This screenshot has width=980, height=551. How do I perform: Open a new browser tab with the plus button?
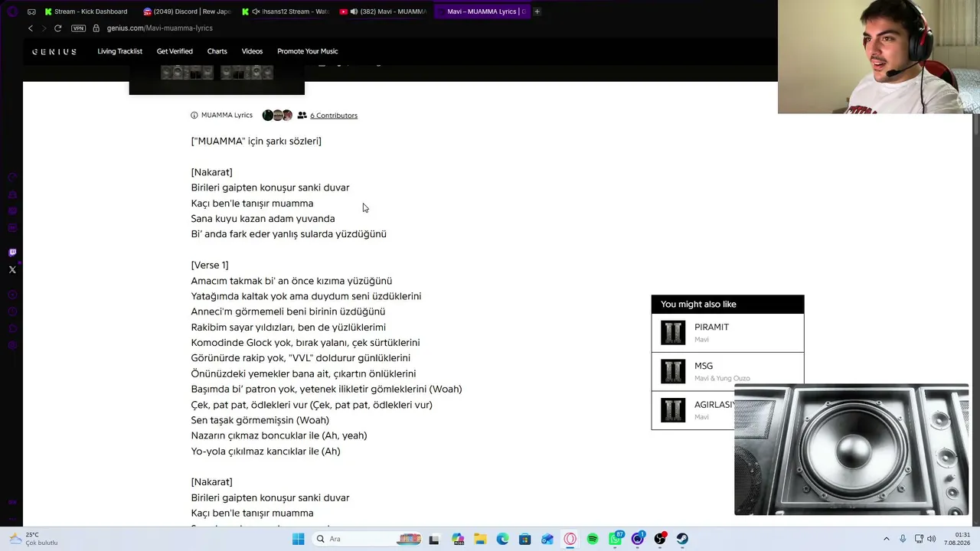[x=537, y=11]
